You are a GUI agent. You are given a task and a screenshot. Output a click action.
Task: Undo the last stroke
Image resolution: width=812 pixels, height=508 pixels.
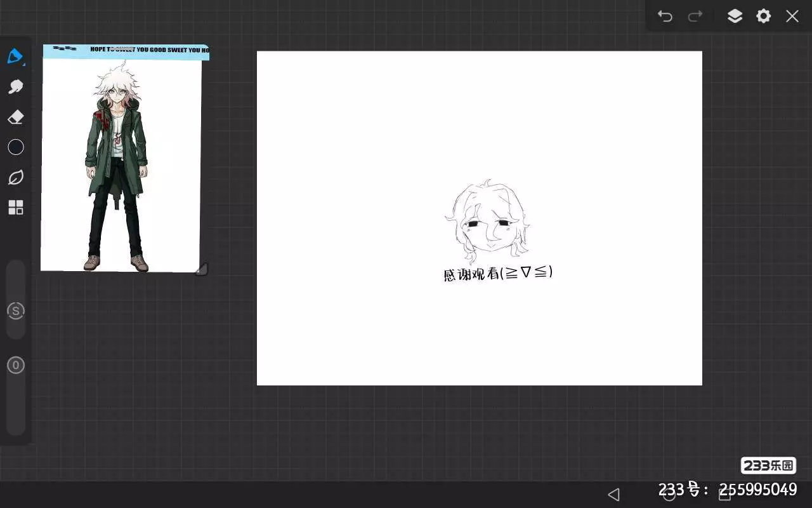tap(665, 16)
